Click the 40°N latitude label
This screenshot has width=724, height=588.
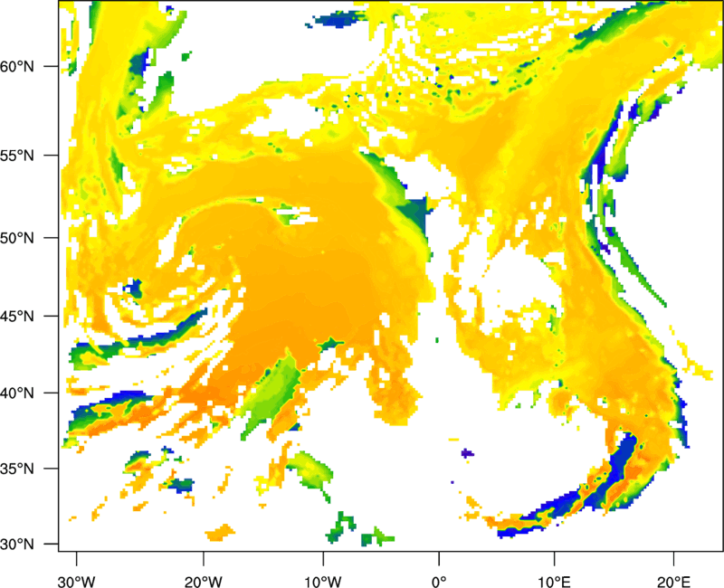click(17, 394)
